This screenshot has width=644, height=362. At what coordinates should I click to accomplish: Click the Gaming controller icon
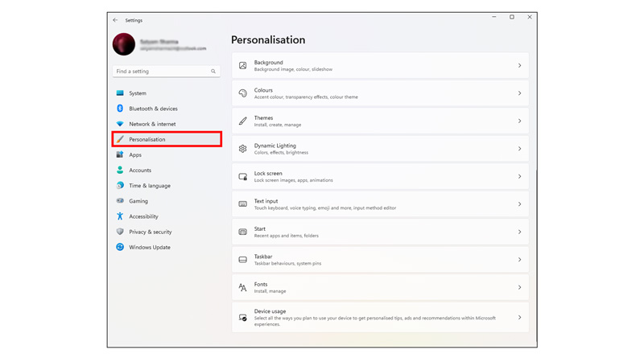click(120, 200)
